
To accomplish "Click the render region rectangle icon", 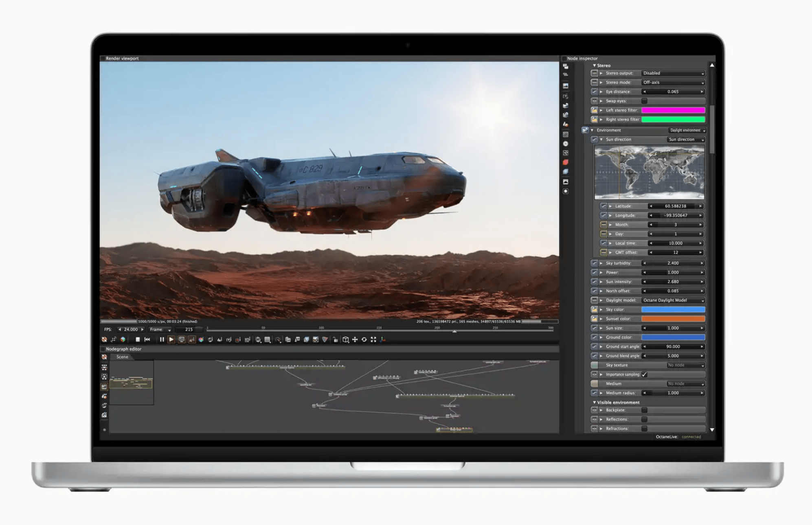I will click(268, 339).
